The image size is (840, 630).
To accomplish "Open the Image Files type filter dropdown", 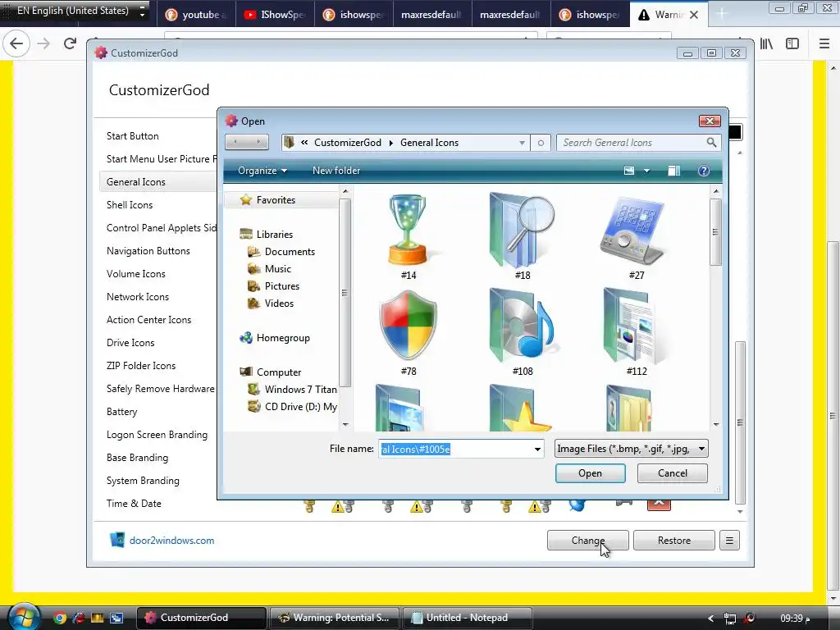I will pyautogui.click(x=701, y=449).
